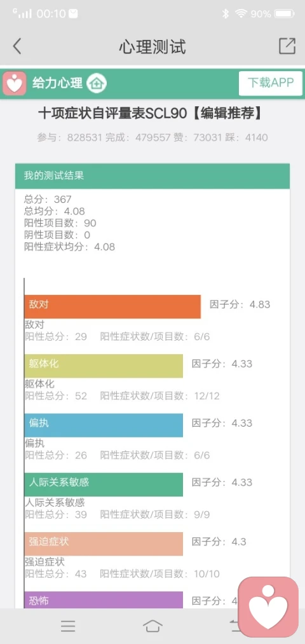Click the 下载APP button
Screen dimensions: 305x644
click(271, 83)
